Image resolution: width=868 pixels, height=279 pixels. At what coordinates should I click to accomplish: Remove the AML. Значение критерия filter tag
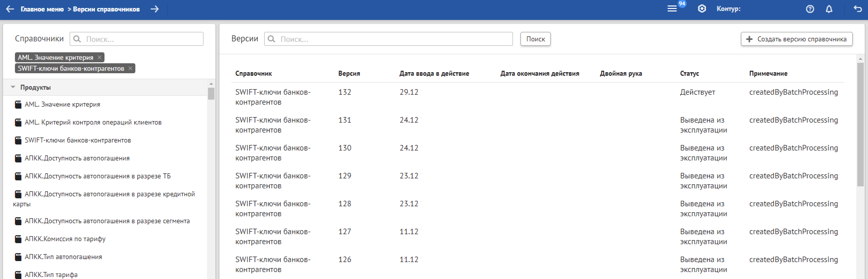click(x=100, y=57)
